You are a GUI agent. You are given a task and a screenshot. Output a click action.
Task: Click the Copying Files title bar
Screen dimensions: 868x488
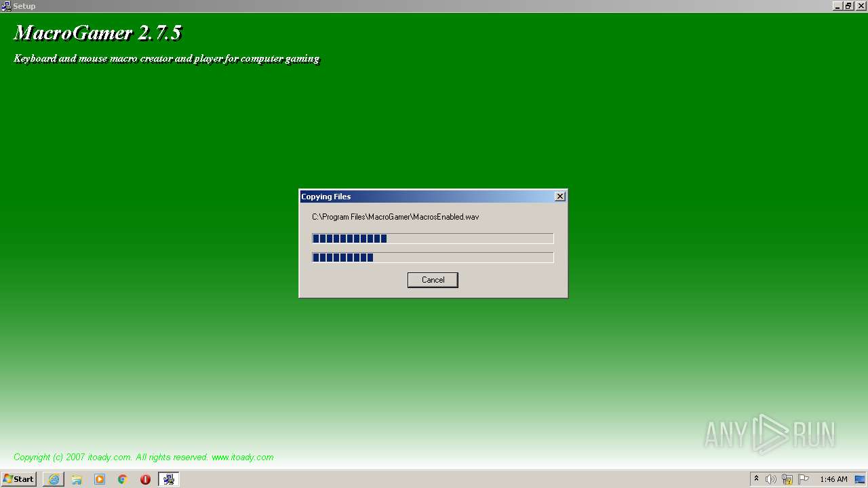[x=433, y=197]
